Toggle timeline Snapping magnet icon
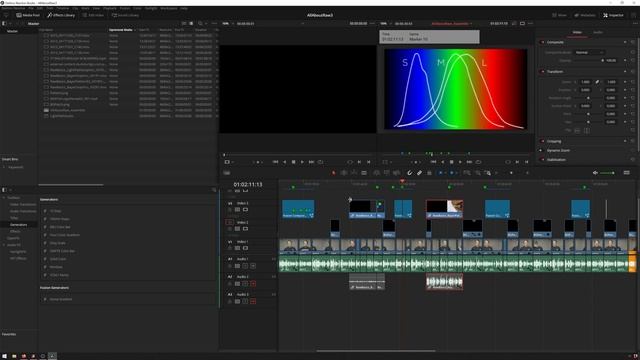640x360 pixels. (x=409, y=173)
